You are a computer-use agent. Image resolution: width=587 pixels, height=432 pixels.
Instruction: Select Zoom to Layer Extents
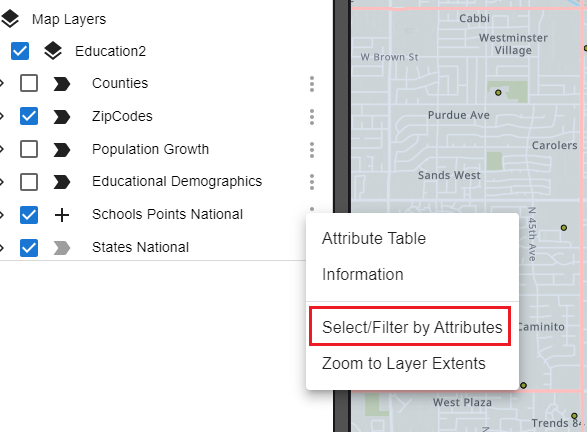[x=404, y=363]
